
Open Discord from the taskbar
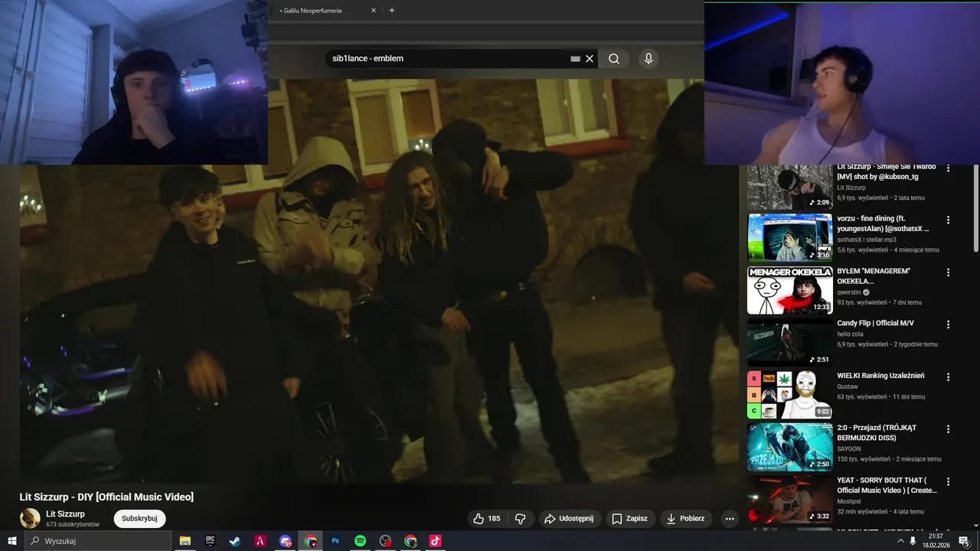pos(286,541)
